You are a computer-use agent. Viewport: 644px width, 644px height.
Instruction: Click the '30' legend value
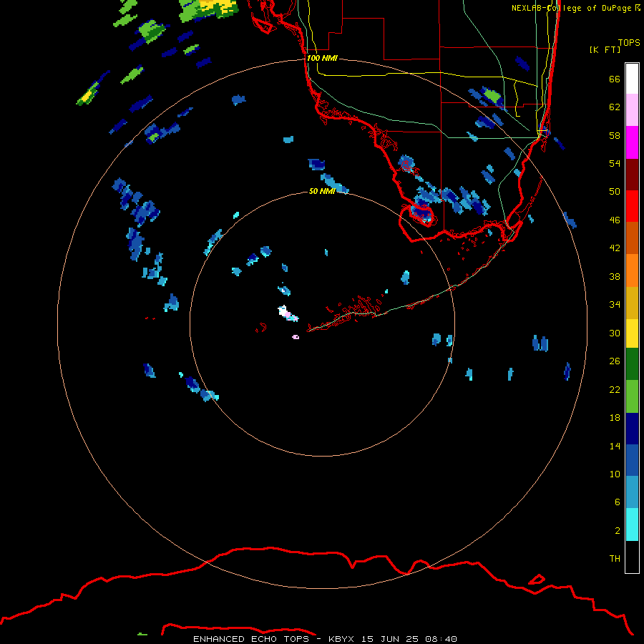[x=615, y=333]
